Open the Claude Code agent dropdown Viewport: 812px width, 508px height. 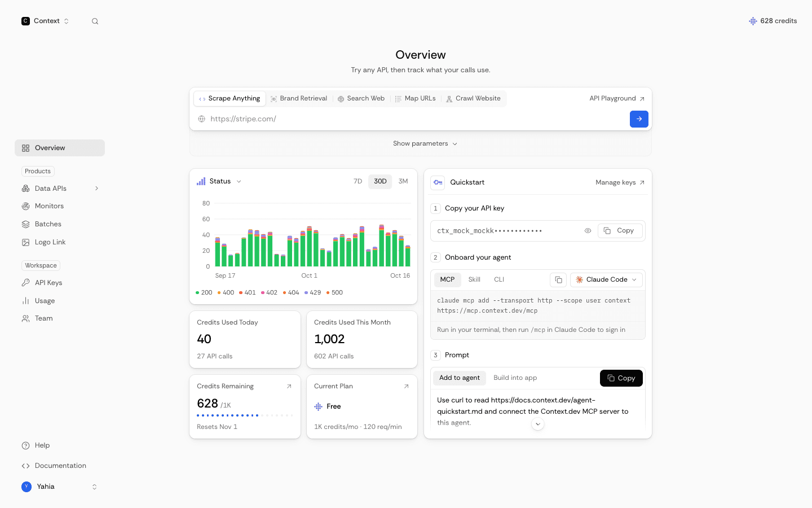[x=606, y=280]
